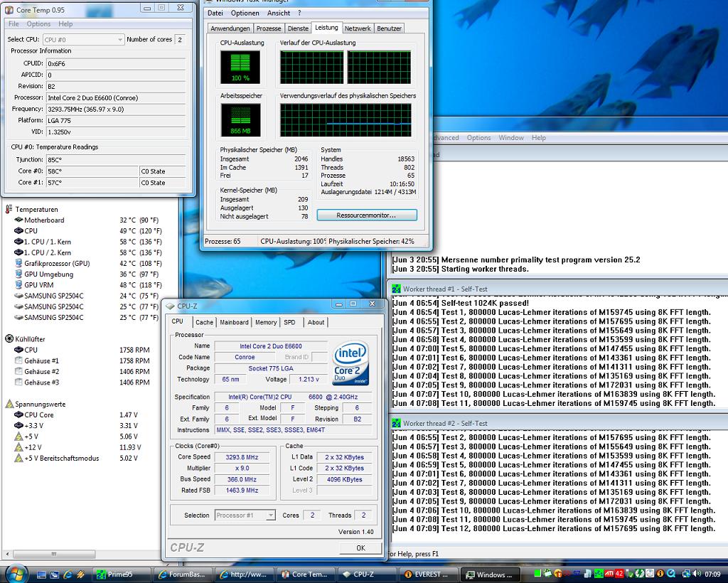This screenshot has width=728, height=583.
Task: Open Task Manager Optionen menu
Action: pyautogui.click(x=245, y=13)
